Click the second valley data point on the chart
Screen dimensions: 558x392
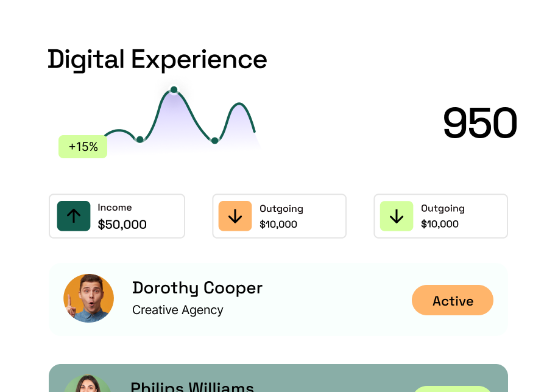[x=214, y=139]
